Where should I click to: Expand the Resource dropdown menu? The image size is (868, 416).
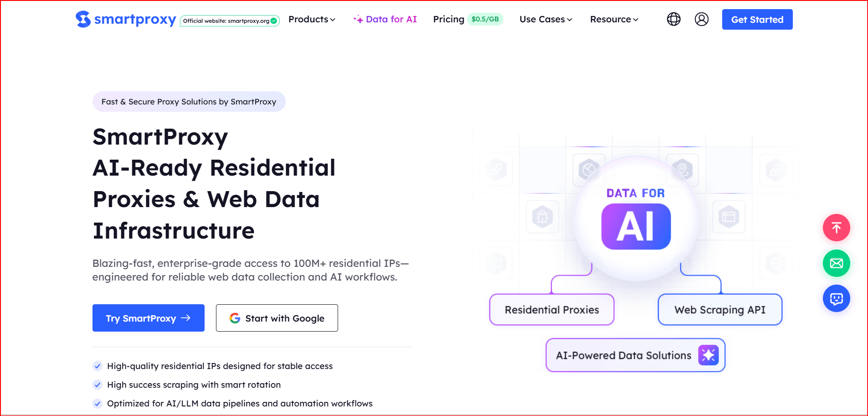(614, 19)
